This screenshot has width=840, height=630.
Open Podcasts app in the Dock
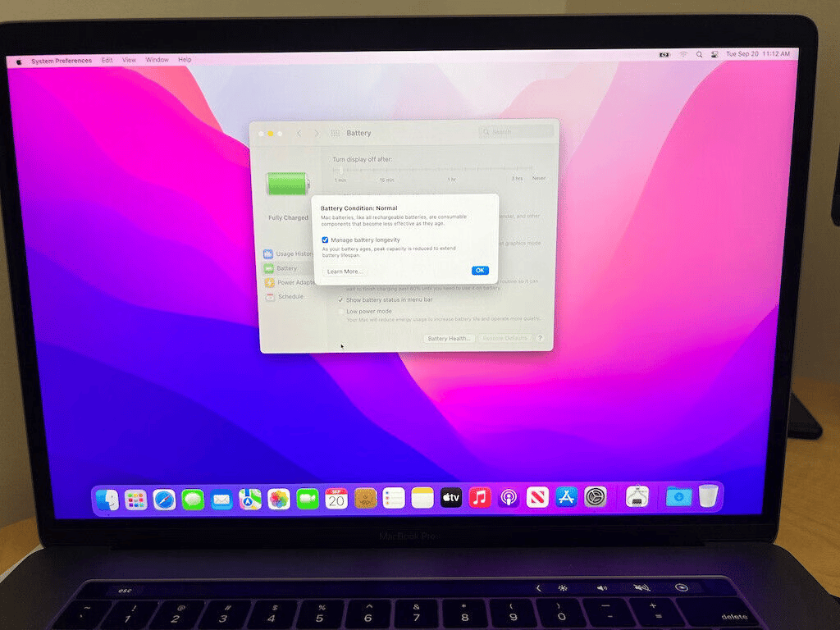(x=509, y=498)
